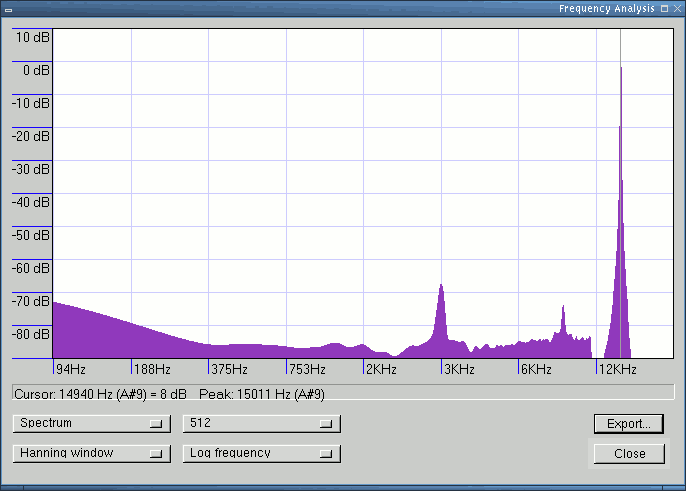Click the tall spectrum peak near 12KHz
Viewport: 686px width, 491px height.
point(622,200)
